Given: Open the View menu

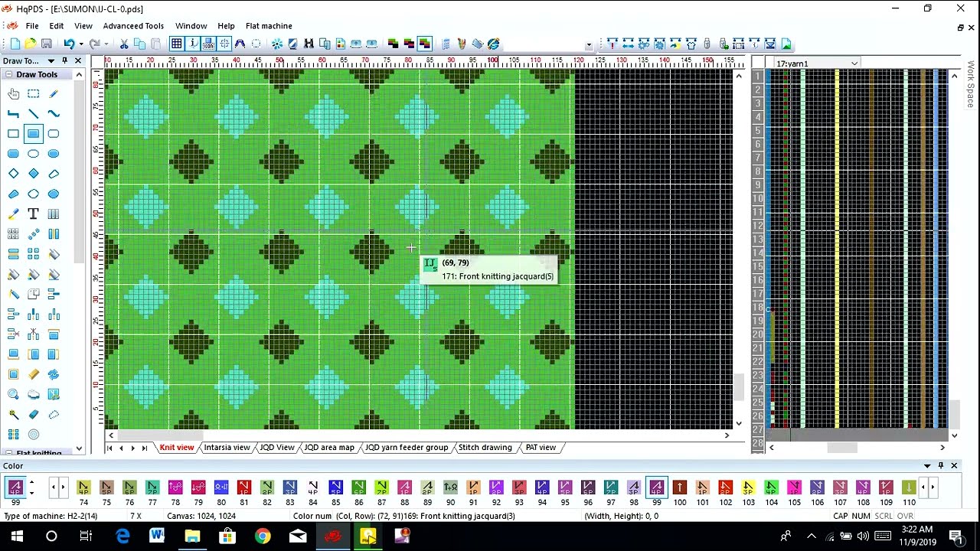Looking at the screenshot, I should tap(83, 26).
